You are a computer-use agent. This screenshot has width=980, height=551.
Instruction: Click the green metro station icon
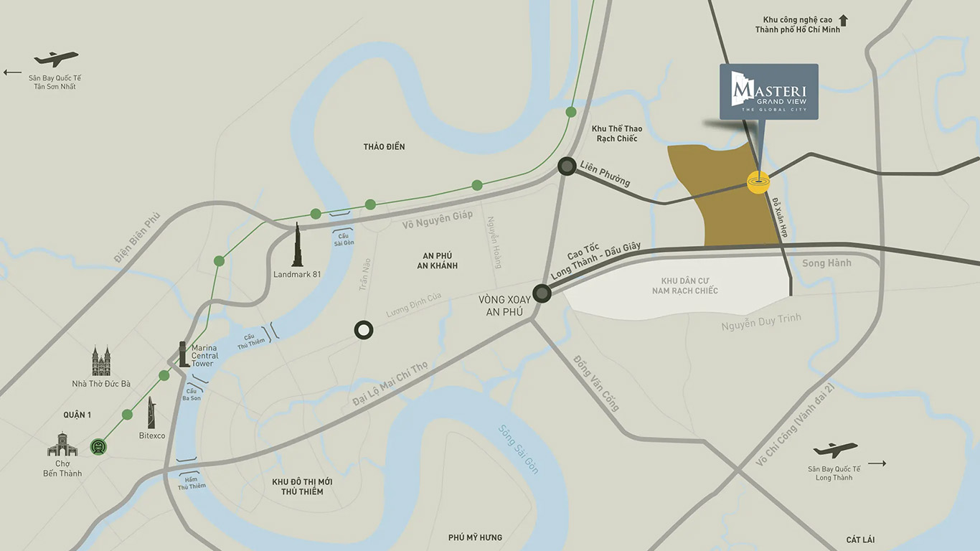tap(98, 447)
